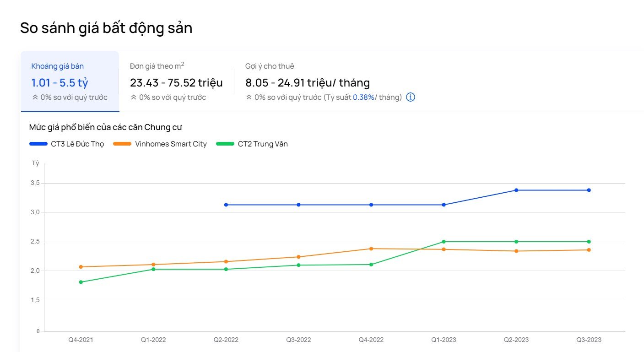The height and width of the screenshot is (352, 644).
Task: Select green CT2 Trung Văn point at Q4-2022
Action: [x=371, y=265]
